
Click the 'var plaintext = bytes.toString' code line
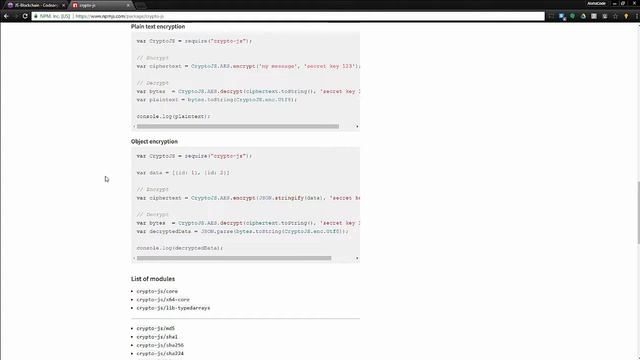[x=217, y=100]
